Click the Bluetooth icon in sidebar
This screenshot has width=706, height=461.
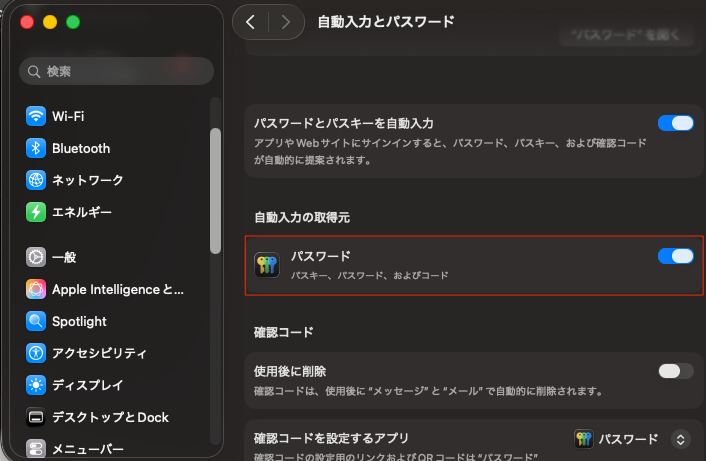(x=36, y=148)
